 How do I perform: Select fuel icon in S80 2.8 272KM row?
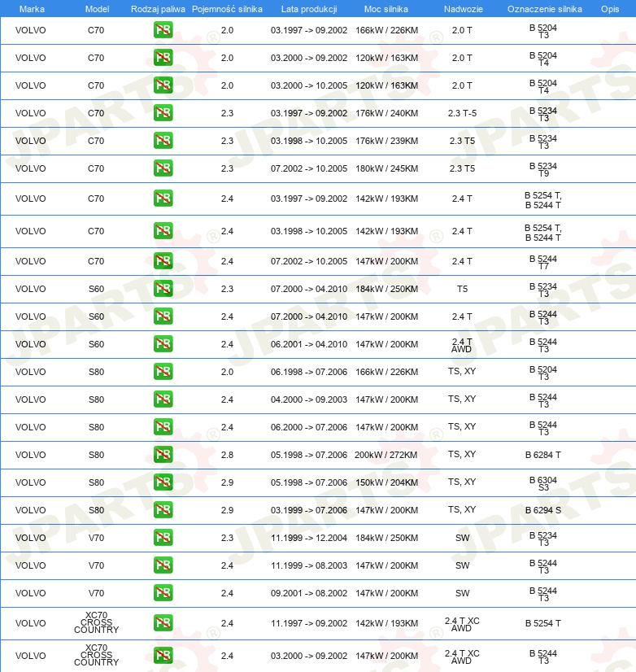pos(163,454)
